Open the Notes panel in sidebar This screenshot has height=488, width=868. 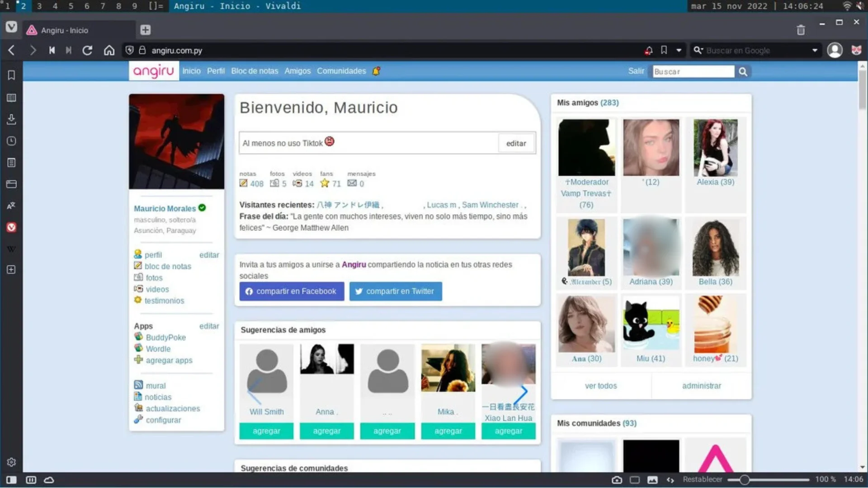pyautogui.click(x=11, y=163)
